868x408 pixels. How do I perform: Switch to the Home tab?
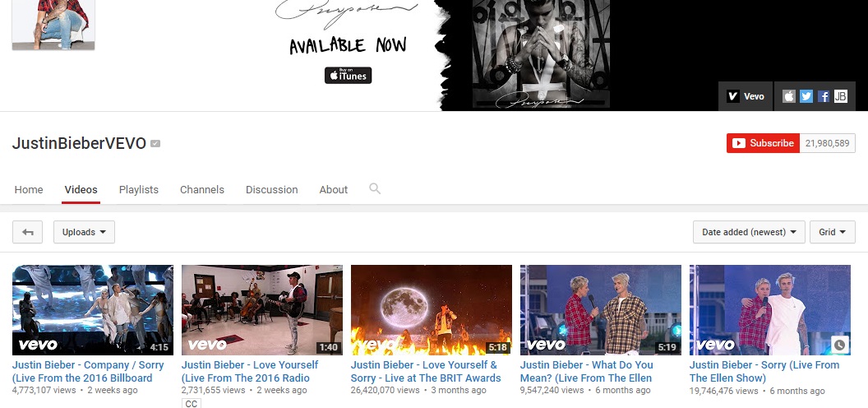point(29,189)
